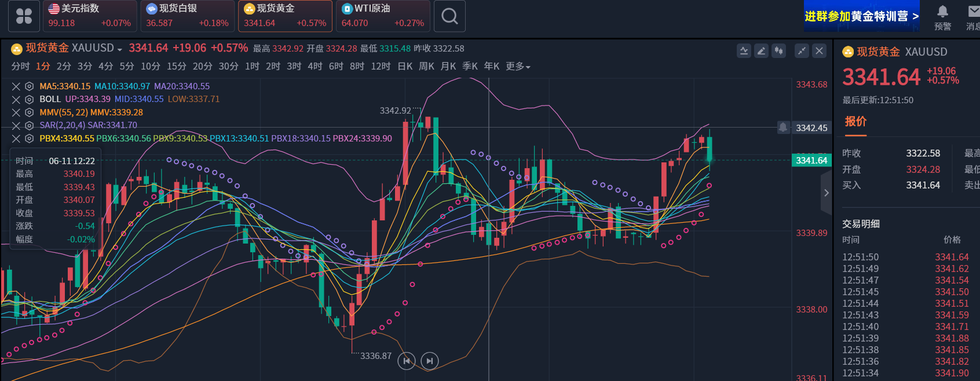Click the 3341.64 current price tag on the axis
The width and height of the screenshot is (980, 381).
point(811,160)
